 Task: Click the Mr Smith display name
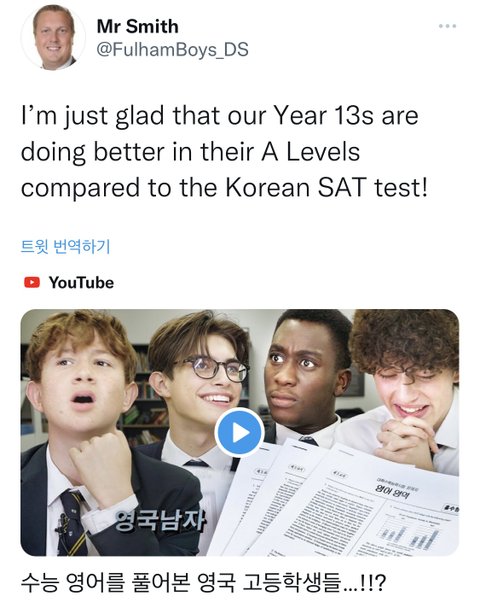[137, 26]
